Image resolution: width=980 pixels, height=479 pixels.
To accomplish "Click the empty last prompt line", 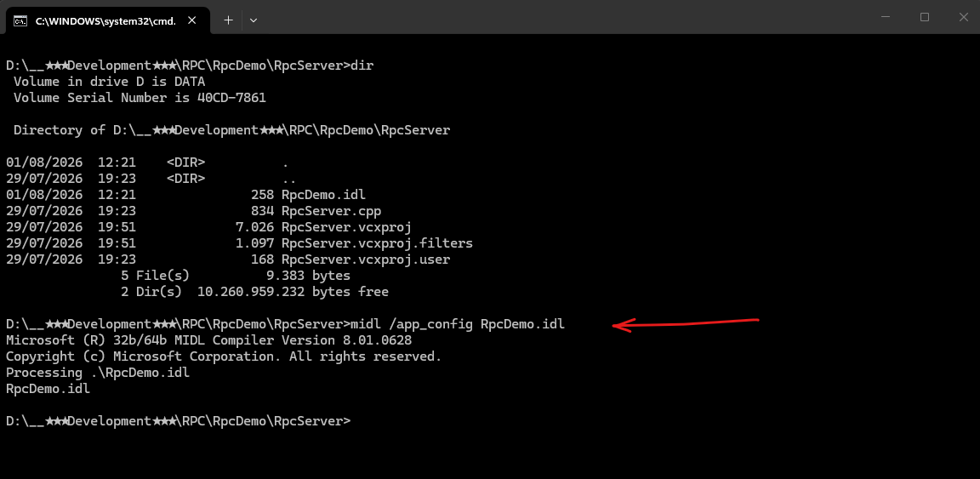I will tap(178, 421).
